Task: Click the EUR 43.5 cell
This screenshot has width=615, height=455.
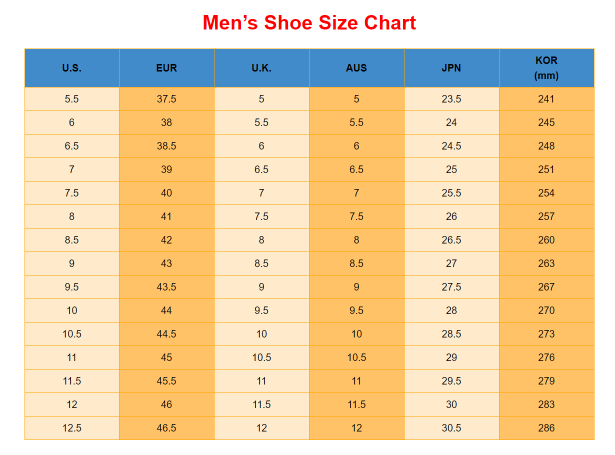Action: 166,287
